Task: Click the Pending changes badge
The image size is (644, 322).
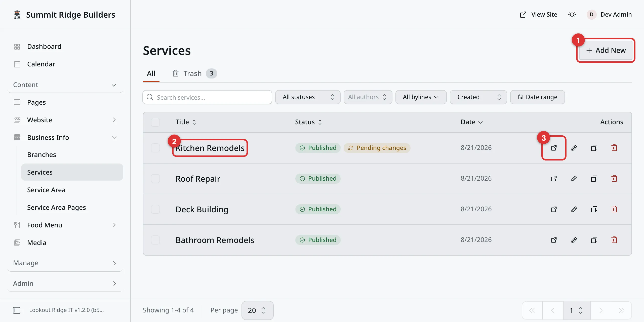Action: click(377, 148)
